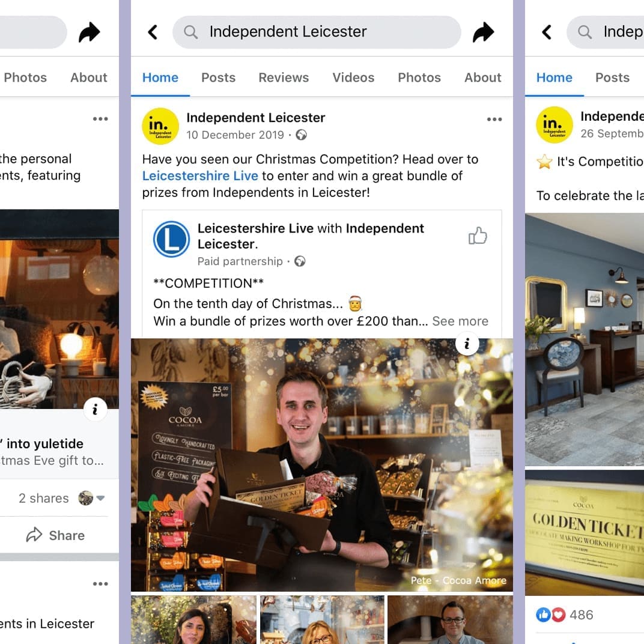644x644 pixels.
Task: Open the Golden Ticket photo thumbnail
Action: (x=585, y=533)
